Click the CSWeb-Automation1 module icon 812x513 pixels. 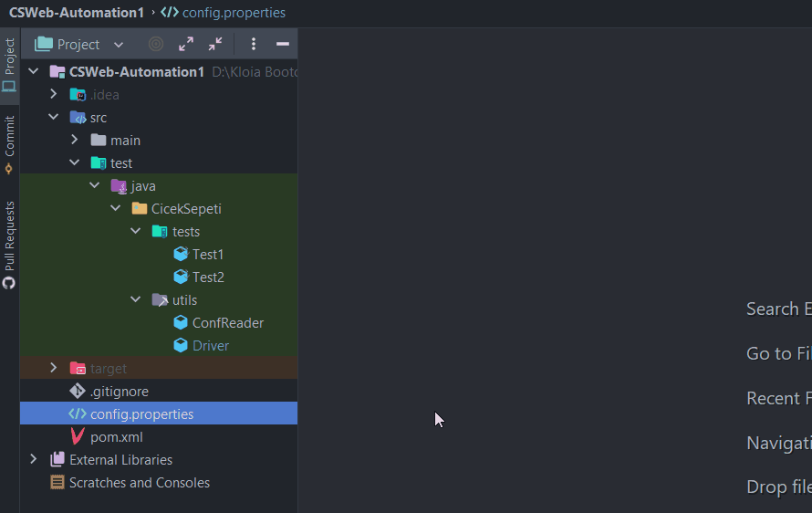point(57,71)
